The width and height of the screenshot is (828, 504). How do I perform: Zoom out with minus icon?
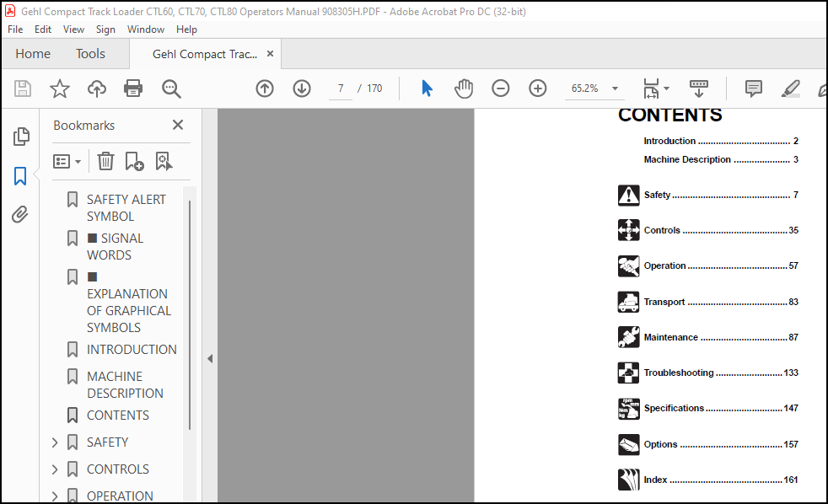[501, 88]
